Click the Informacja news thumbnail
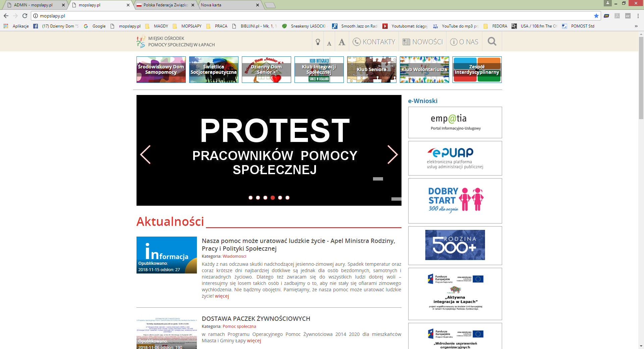644x349 pixels. click(x=166, y=255)
